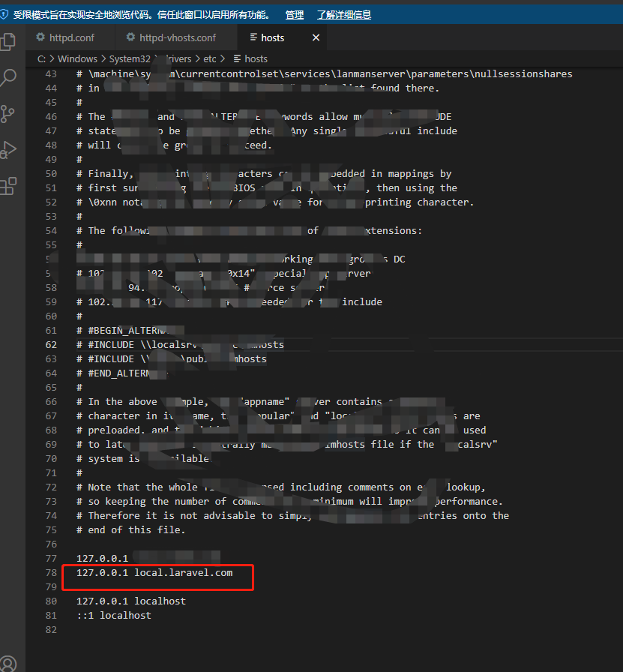Open the Explorer view in activity bar

click(8, 41)
